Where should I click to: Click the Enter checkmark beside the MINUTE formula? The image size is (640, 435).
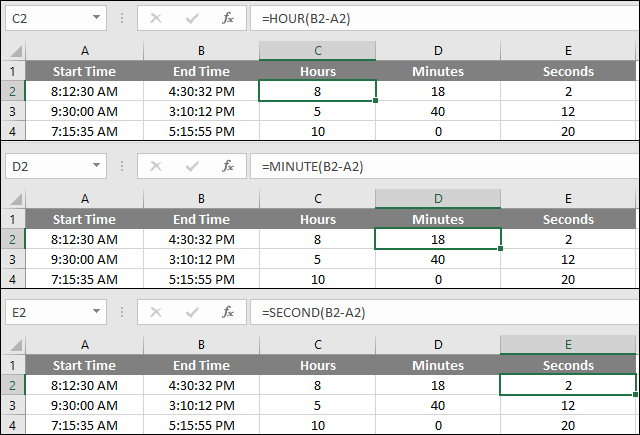(192, 166)
